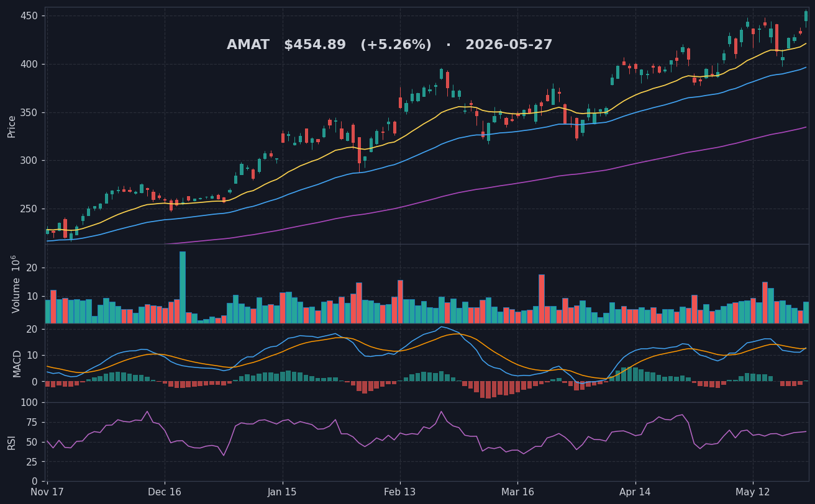
Task: Click the RSI axis label
Action: point(12,442)
